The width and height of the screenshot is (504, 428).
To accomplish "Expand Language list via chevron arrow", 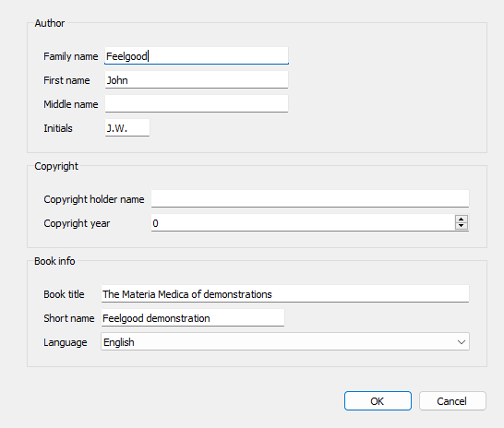I will click(x=462, y=342).
